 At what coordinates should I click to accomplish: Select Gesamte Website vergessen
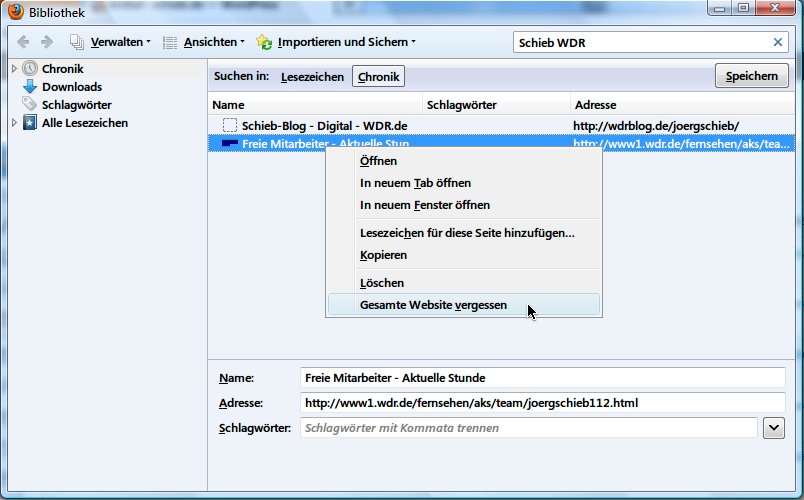464,305
